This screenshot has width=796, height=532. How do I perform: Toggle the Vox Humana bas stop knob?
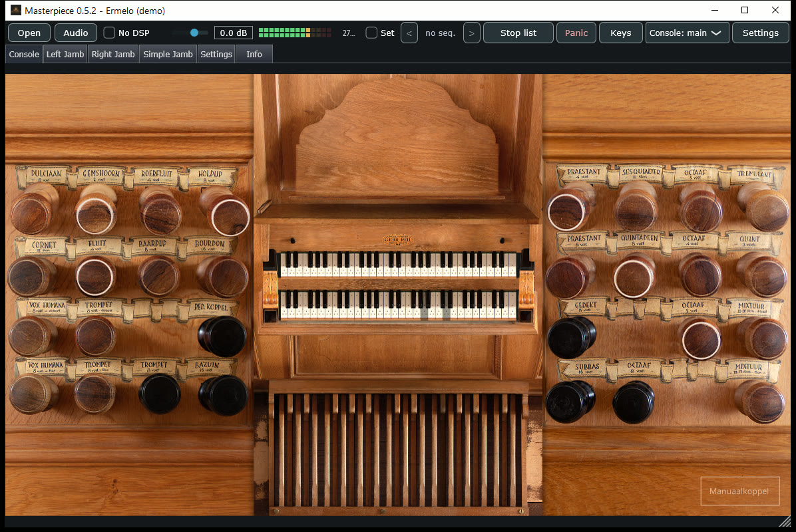pyautogui.click(x=31, y=394)
